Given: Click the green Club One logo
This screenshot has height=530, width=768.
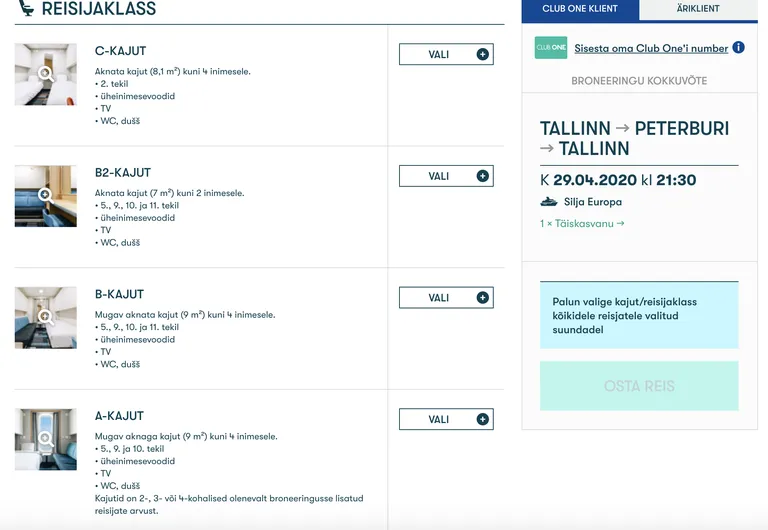Looking at the screenshot, I should 551,48.
